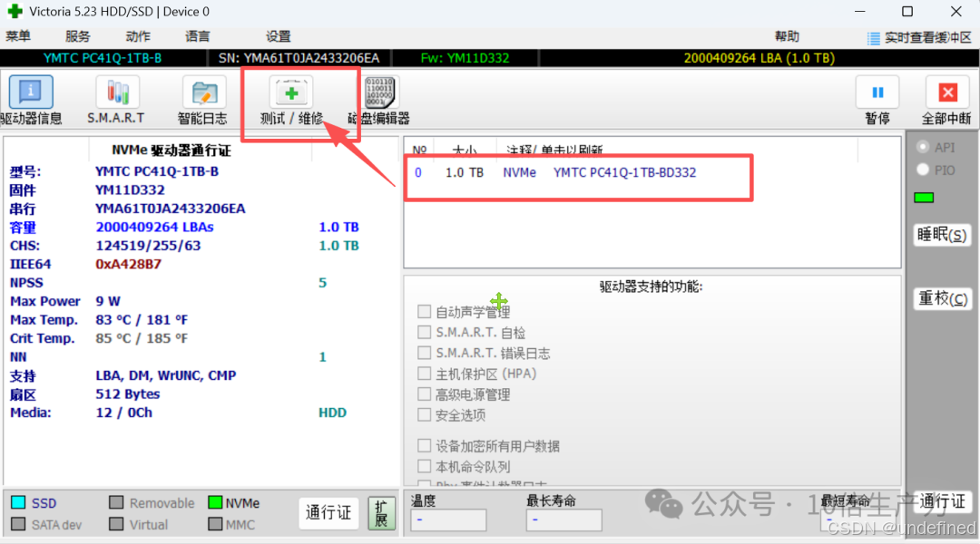Click the IIEE64 value 0xA428B7
This screenshot has height=544, width=980.
coord(128,264)
